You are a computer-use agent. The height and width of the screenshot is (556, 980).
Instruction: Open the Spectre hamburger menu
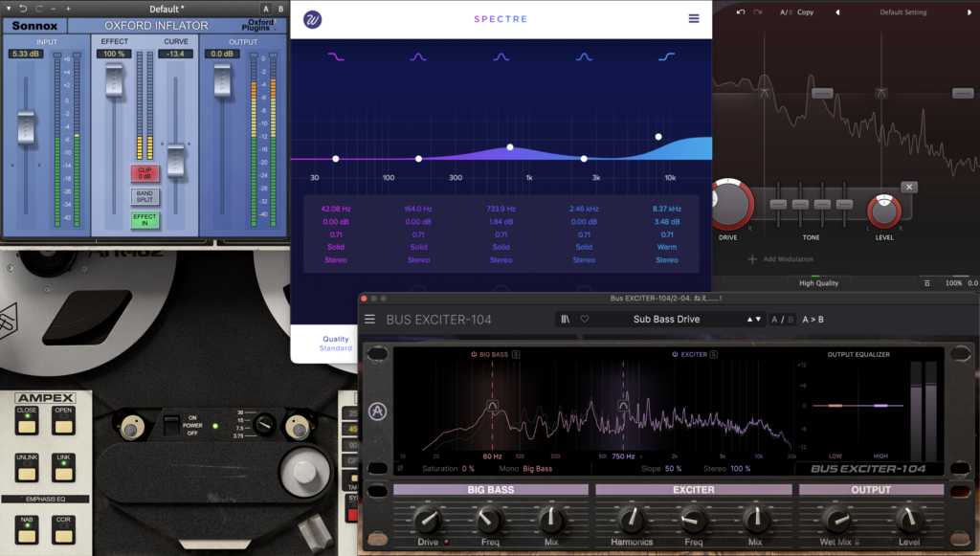tap(694, 19)
